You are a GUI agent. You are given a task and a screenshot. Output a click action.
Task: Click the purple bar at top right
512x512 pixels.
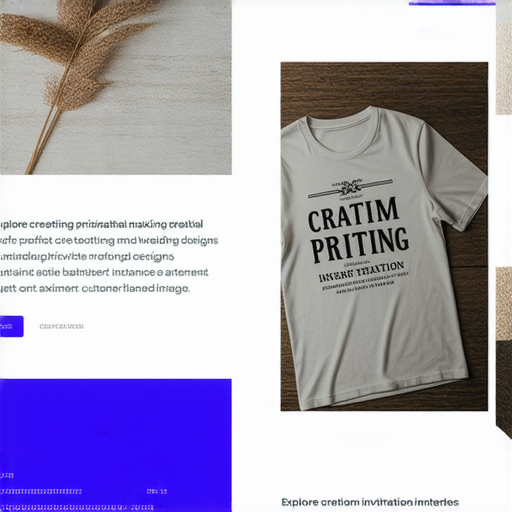click(452, 3)
